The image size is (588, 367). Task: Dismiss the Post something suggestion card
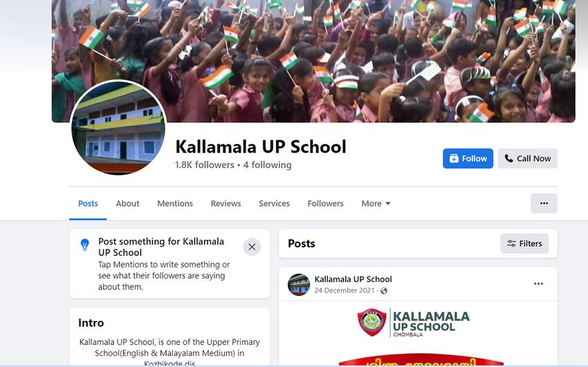[x=252, y=247]
